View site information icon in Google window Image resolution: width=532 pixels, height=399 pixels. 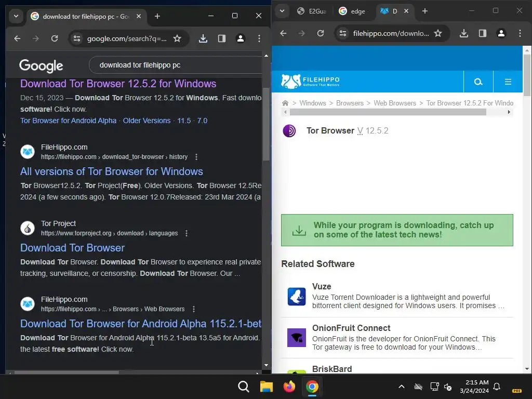pos(77,38)
